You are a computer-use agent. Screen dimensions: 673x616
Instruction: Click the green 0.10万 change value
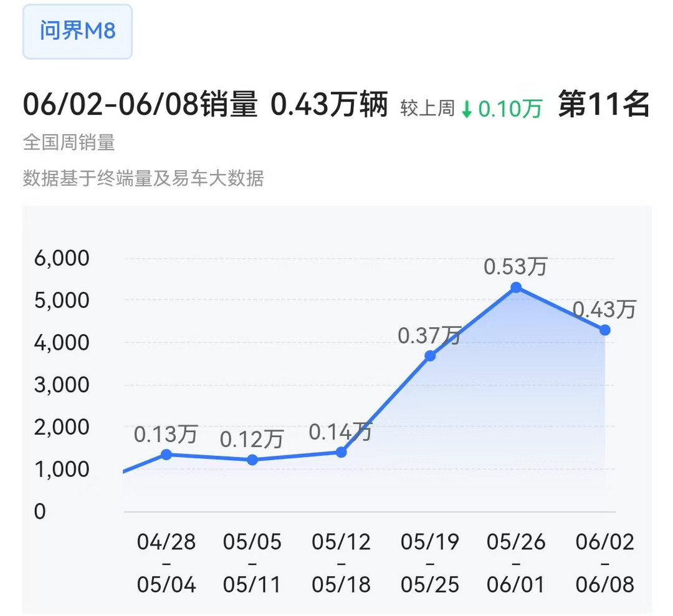coord(510,109)
